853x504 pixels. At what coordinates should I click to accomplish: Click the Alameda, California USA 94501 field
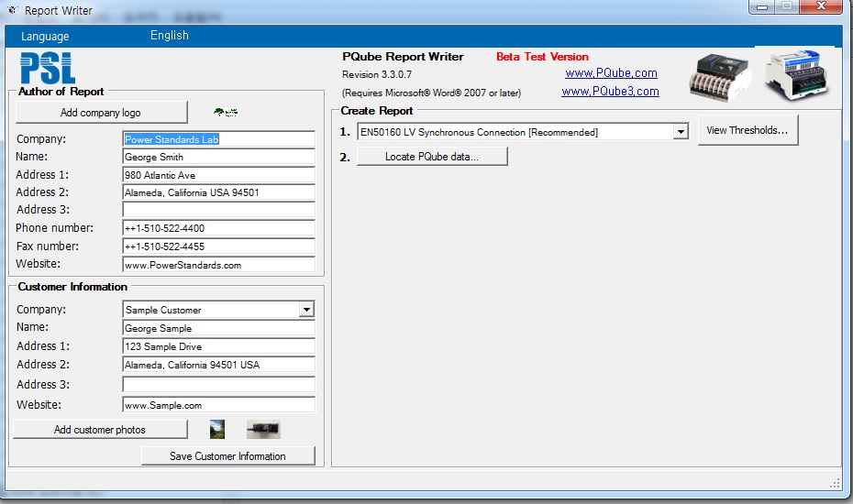[x=218, y=192]
